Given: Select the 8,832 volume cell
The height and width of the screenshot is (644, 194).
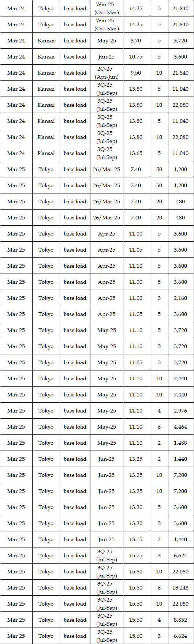Looking at the screenshot, I should point(180,620).
